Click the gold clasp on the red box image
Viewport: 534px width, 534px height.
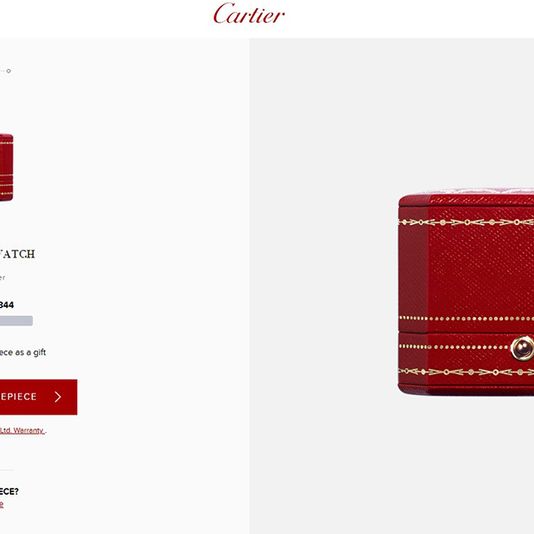coord(523,348)
